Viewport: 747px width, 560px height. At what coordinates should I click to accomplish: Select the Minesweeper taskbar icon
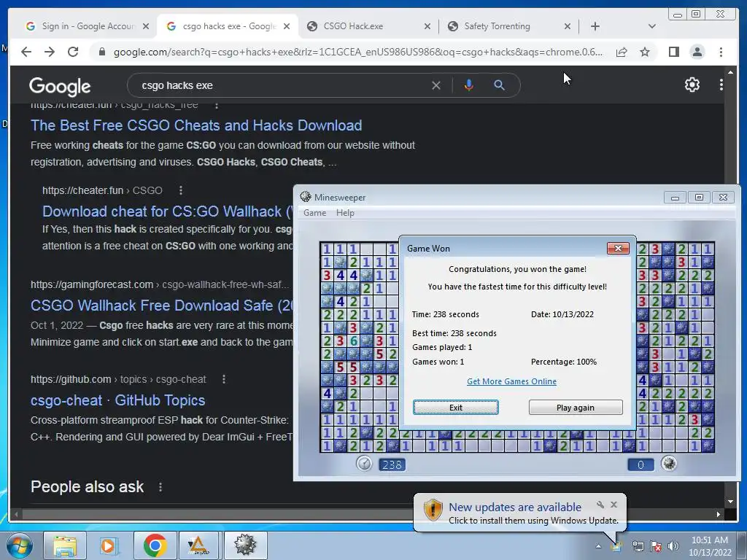pos(245,545)
